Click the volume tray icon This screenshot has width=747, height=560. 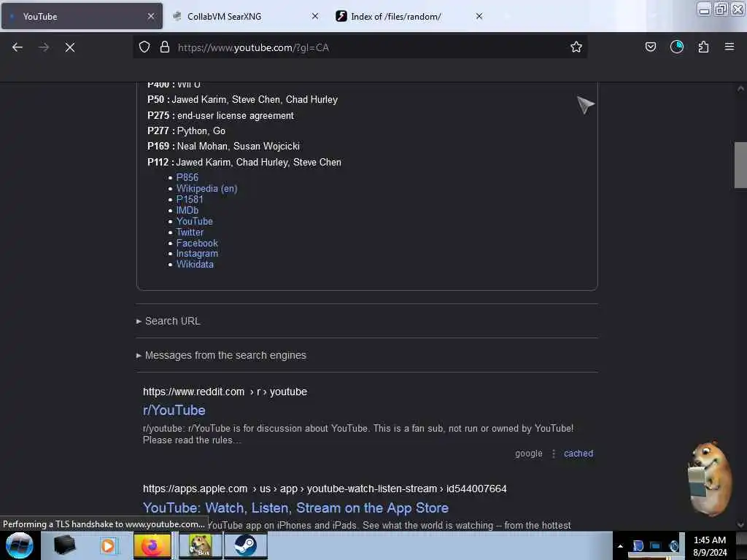point(673,545)
